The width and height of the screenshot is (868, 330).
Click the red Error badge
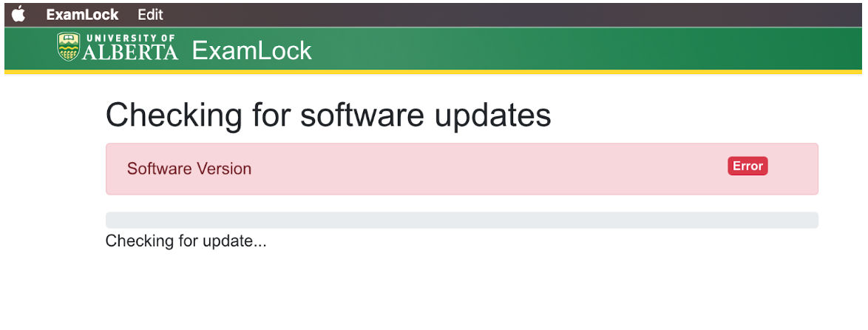pos(747,166)
